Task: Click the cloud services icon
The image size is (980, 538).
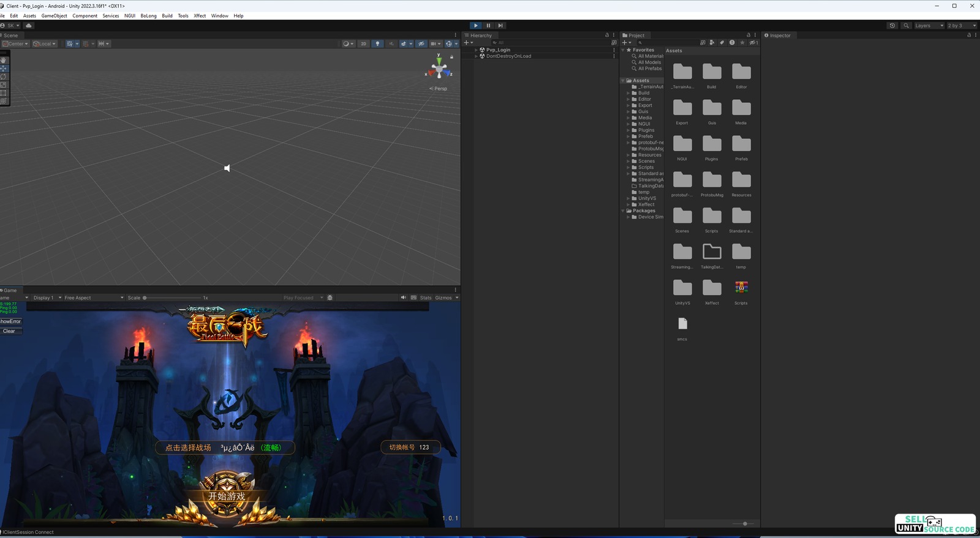Action: point(29,26)
